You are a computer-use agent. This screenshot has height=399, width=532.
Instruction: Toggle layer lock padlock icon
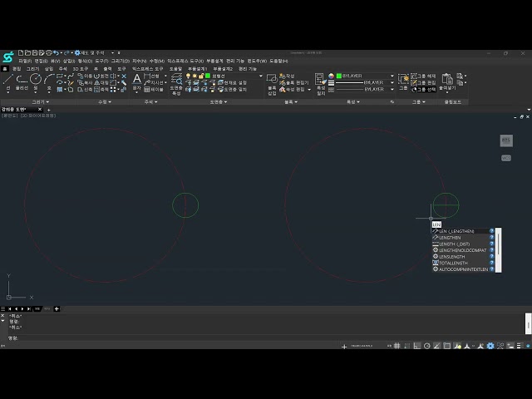coord(201,76)
